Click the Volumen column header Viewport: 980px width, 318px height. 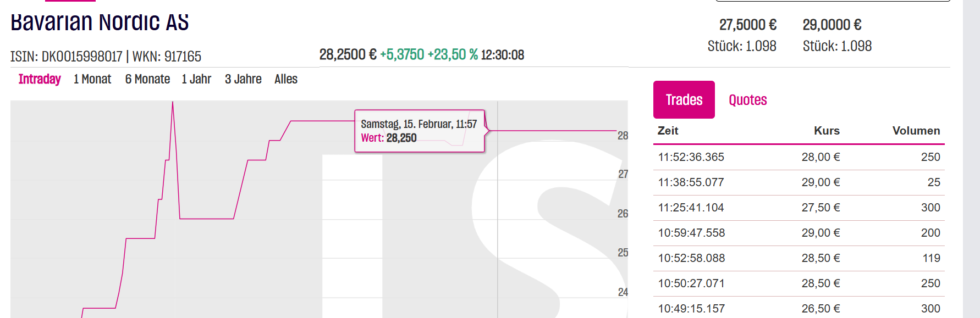tap(916, 131)
